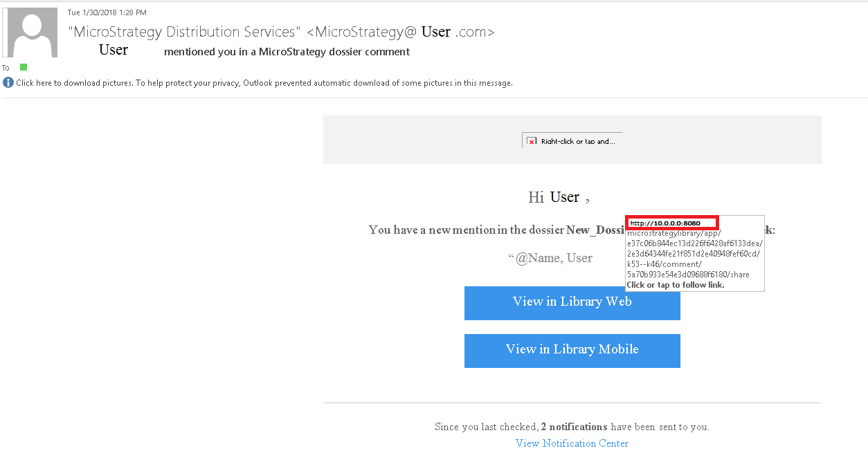Click the green presence indicator beside To
This screenshot has height=453, width=868.
[x=24, y=67]
